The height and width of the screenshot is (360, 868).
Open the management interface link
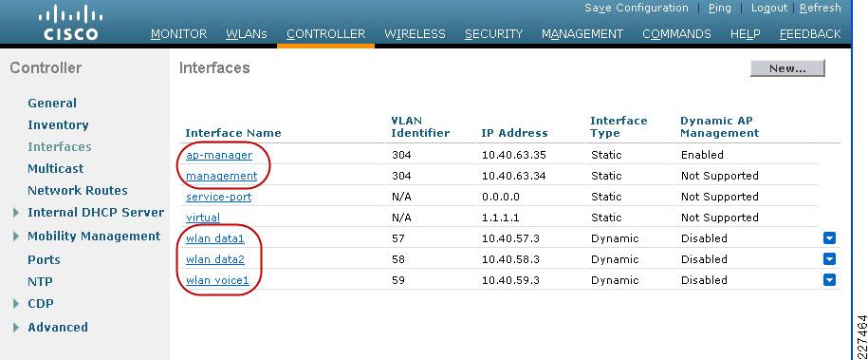(221, 176)
